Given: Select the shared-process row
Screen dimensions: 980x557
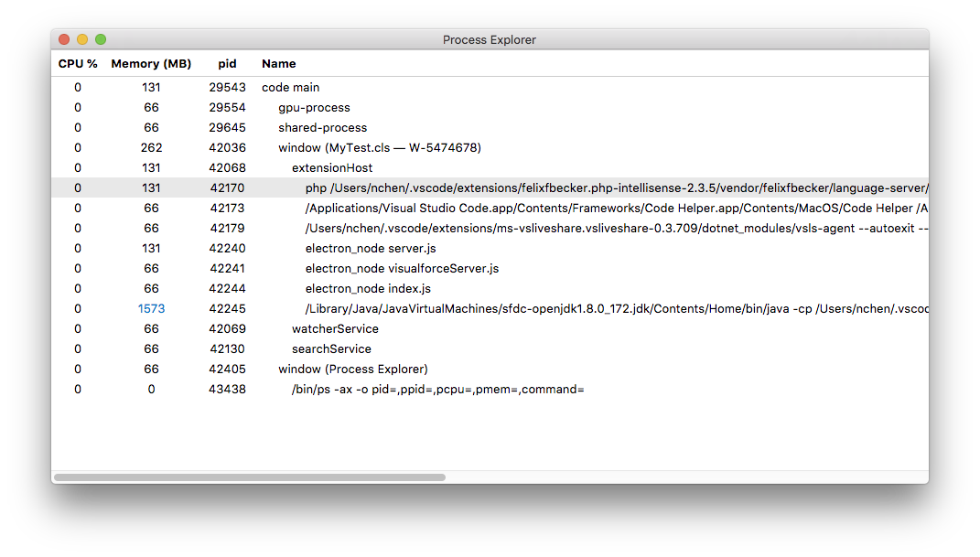Looking at the screenshot, I should 490,127.
